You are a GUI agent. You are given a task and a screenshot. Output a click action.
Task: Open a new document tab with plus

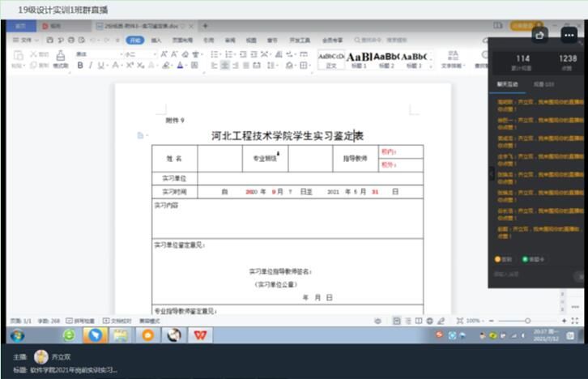[x=205, y=26]
